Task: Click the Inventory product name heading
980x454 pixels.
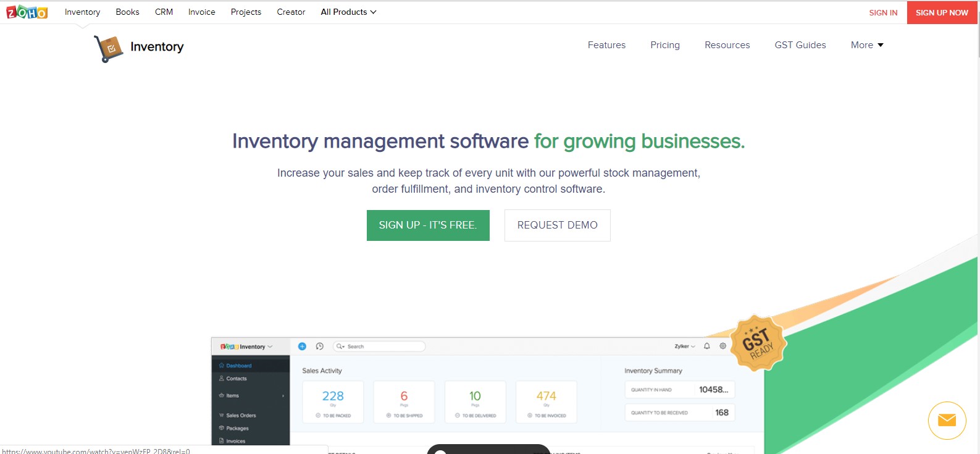Action: pos(157,47)
